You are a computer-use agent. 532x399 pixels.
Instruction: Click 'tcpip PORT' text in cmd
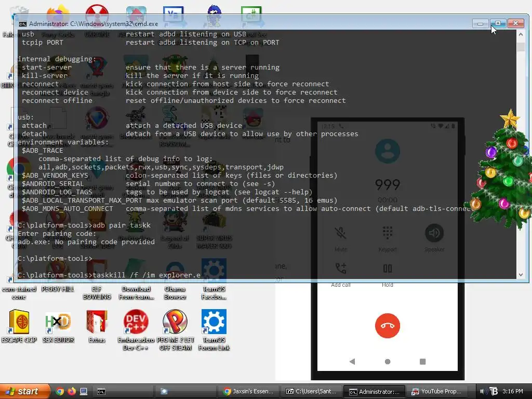pyautogui.click(x=43, y=43)
